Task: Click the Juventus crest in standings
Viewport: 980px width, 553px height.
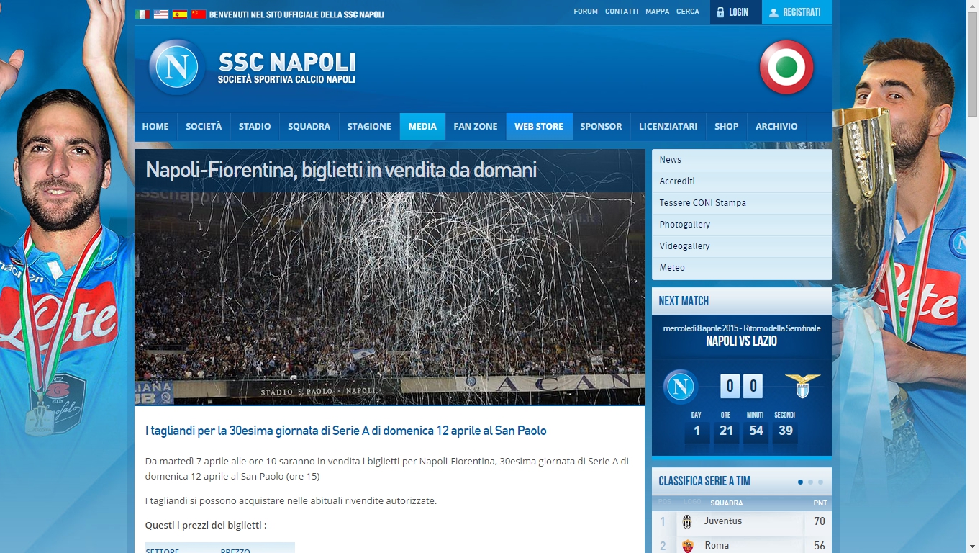Action: coord(687,522)
